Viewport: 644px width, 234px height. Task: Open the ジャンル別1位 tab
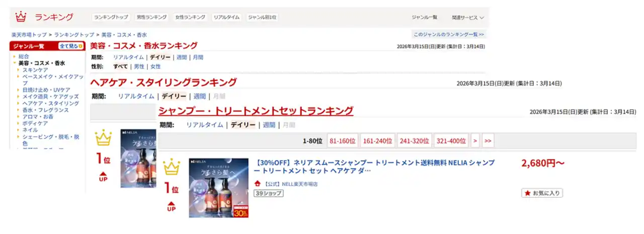click(263, 17)
